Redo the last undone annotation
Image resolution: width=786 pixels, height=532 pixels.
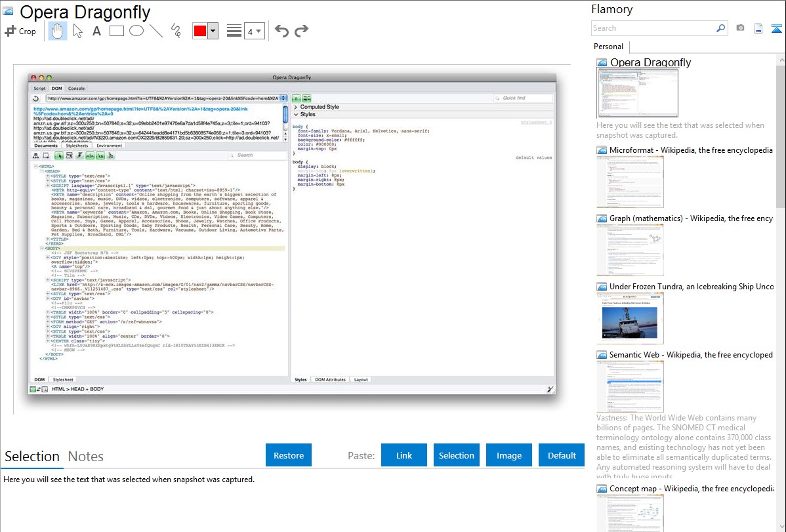[301, 31]
